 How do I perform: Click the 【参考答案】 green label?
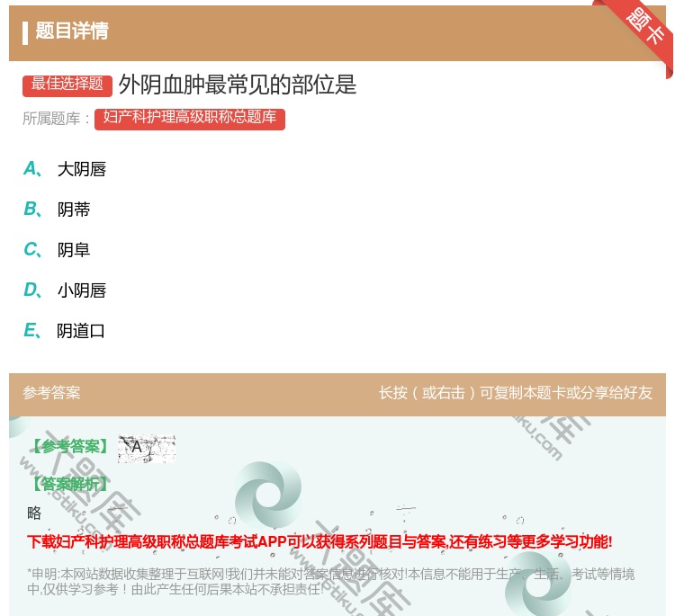coord(70,446)
